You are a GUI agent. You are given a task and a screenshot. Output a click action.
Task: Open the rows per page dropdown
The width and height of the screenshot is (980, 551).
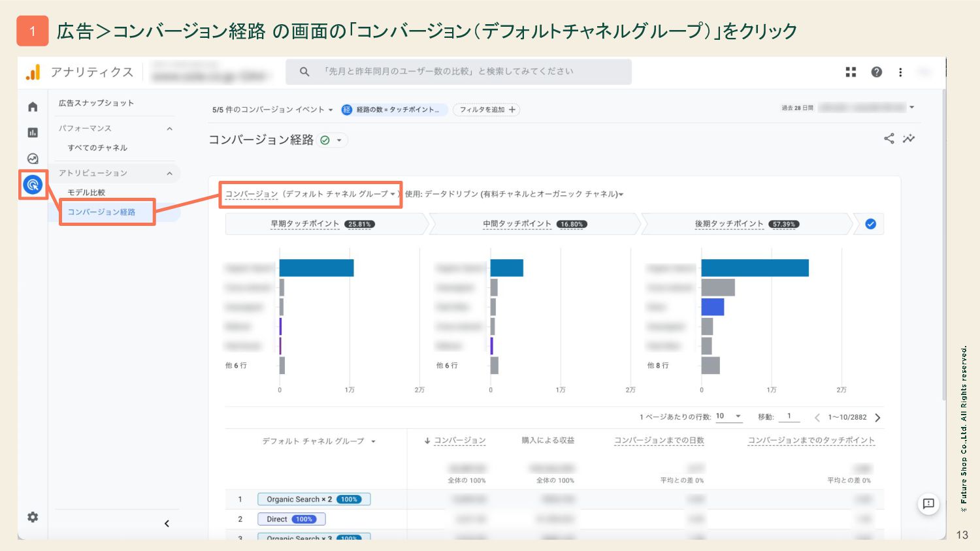click(729, 417)
